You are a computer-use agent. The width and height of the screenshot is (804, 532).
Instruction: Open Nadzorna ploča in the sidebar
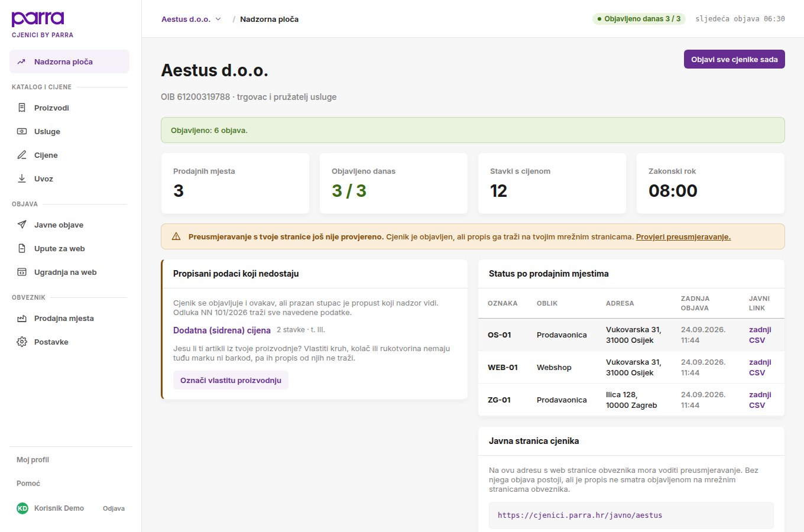tap(69, 61)
